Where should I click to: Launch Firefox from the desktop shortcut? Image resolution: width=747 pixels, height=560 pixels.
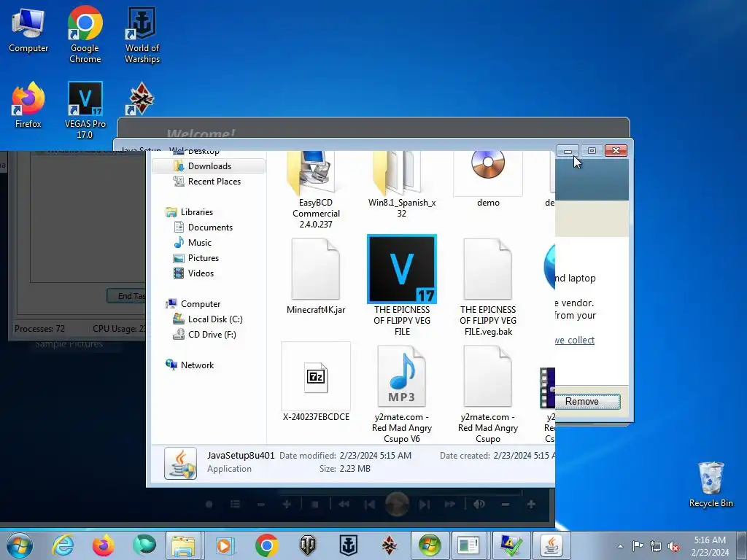coord(28,105)
